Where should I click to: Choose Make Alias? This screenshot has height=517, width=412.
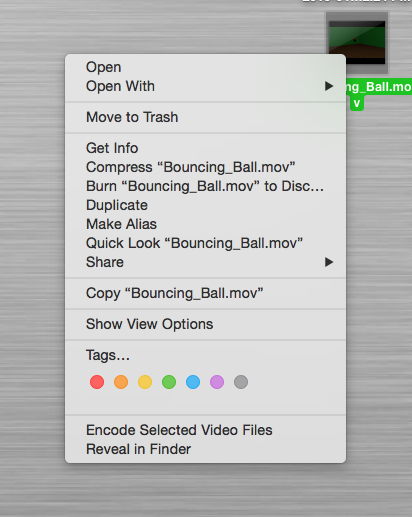point(205,224)
